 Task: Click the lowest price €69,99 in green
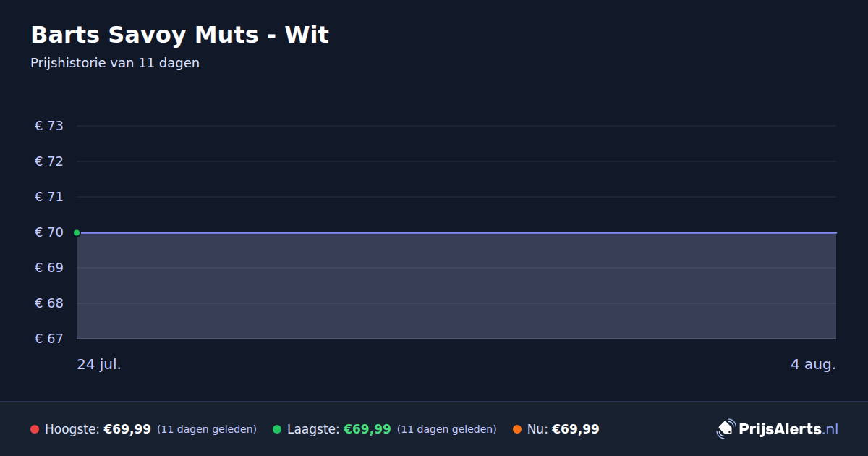point(367,429)
